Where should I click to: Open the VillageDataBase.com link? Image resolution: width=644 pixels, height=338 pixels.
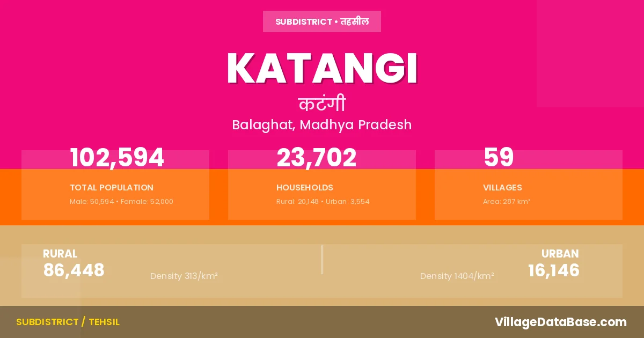[x=561, y=322]
